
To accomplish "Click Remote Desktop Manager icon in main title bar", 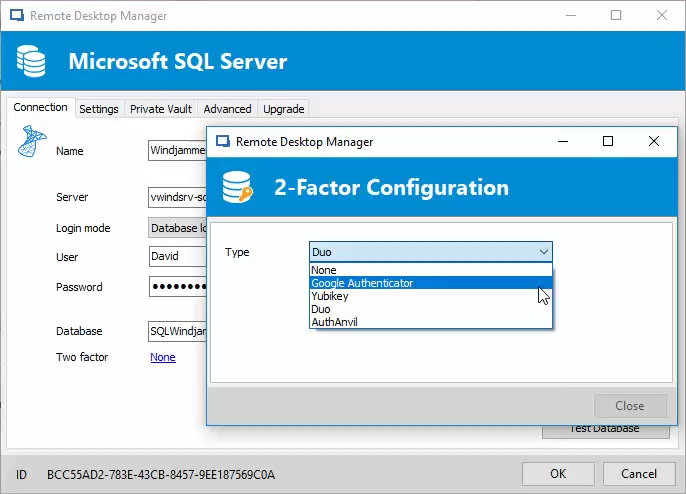I will click(x=17, y=16).
